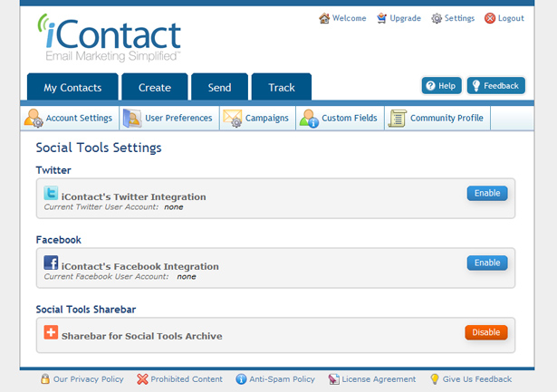Click 'iContact's Facebook Integration' text

point(140,266)
